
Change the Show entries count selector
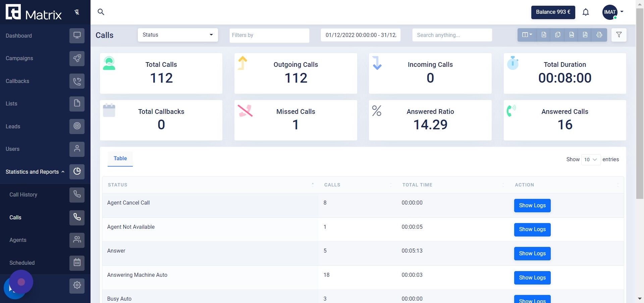tap(591, 160)
